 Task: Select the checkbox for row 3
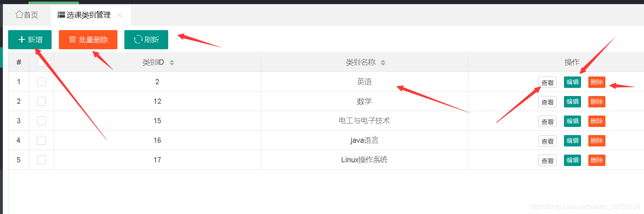[41, 121]
